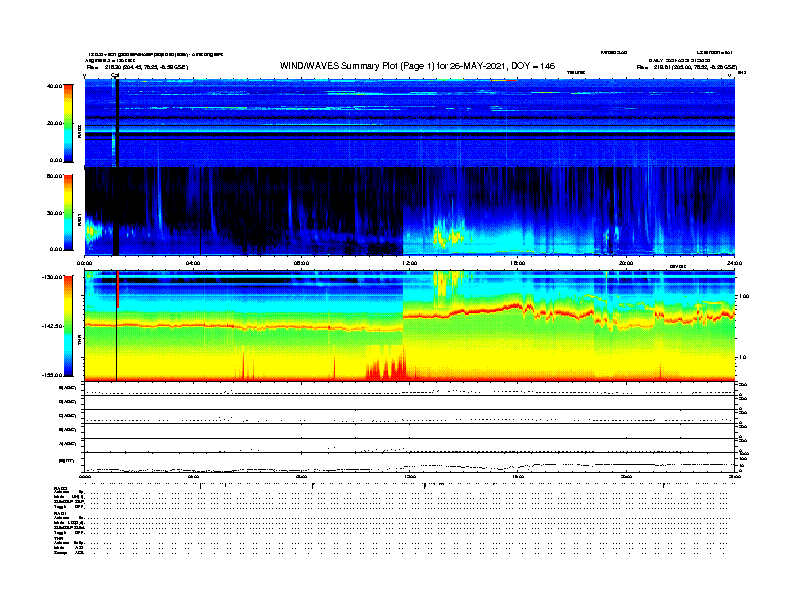792x612 pixels.
Task: Click the RAD2 panel color scale bar
Action: coord(68,123)
